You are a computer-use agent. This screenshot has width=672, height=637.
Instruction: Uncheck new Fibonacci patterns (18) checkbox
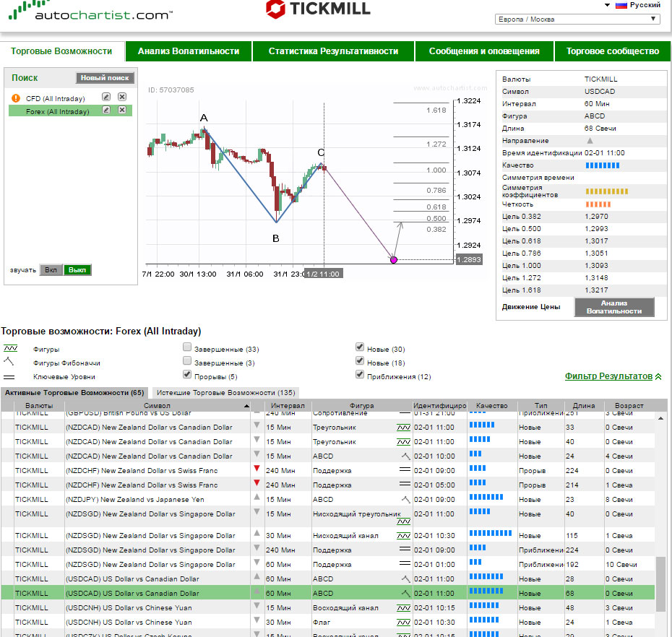tap(360, 360)
